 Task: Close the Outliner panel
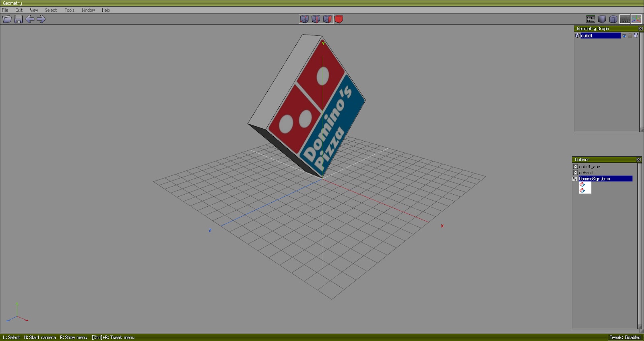pos(638,160)
